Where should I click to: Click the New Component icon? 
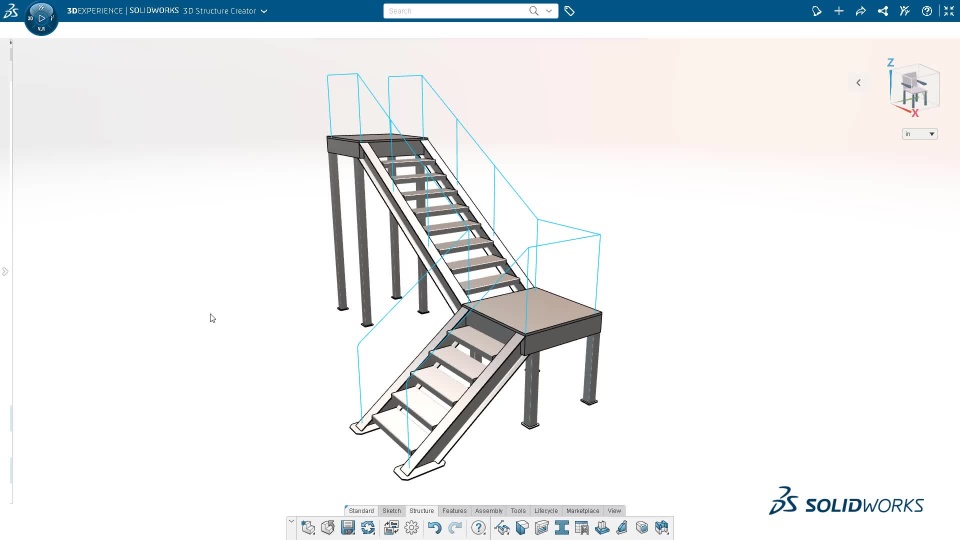308,528
